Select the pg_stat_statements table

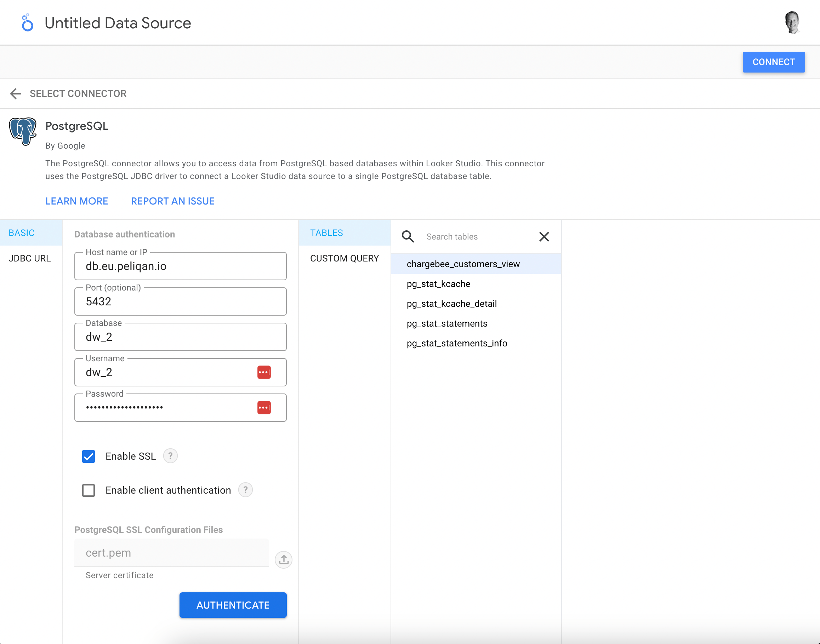476,323
